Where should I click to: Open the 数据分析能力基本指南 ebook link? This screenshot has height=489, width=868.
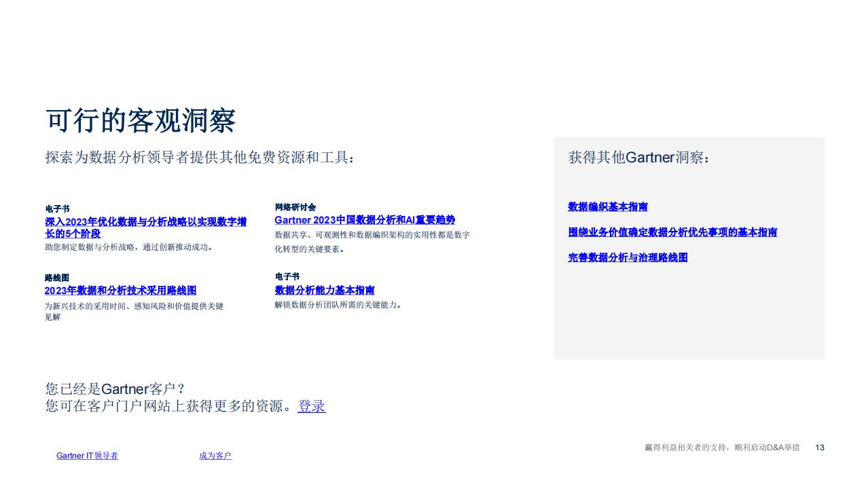click(325, 290)
